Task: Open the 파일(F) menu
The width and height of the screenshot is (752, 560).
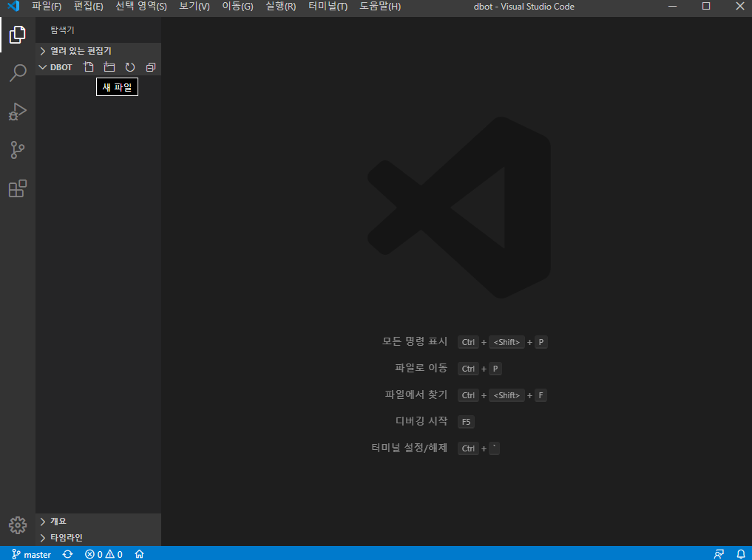Action: [47, 6]
